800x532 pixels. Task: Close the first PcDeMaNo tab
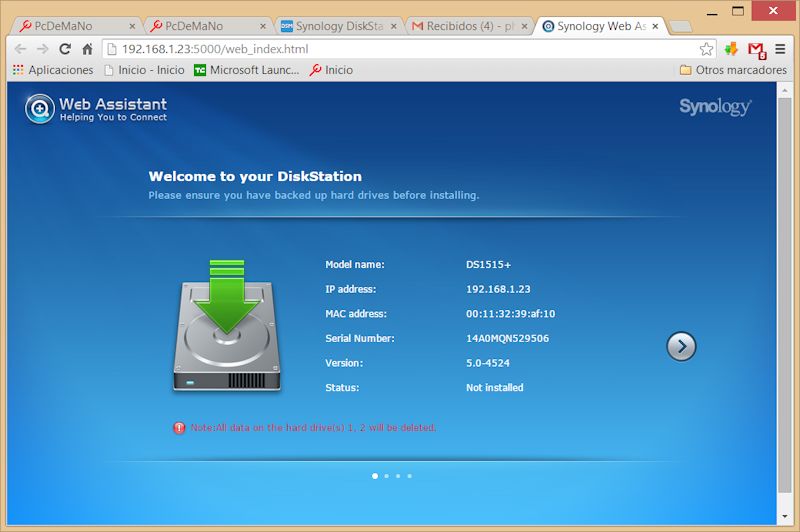[x=132, y=26]
